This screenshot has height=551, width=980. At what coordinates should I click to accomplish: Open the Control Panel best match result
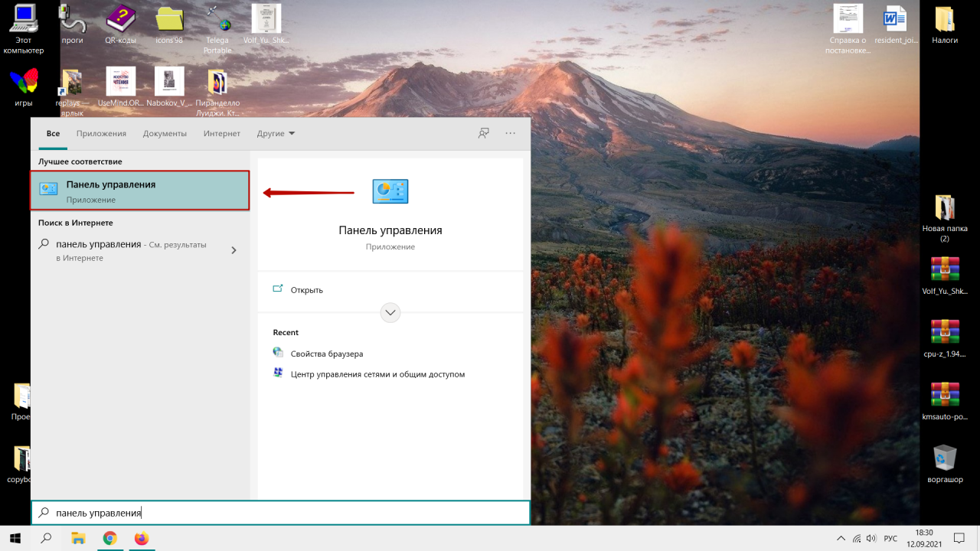pos(140,191)
